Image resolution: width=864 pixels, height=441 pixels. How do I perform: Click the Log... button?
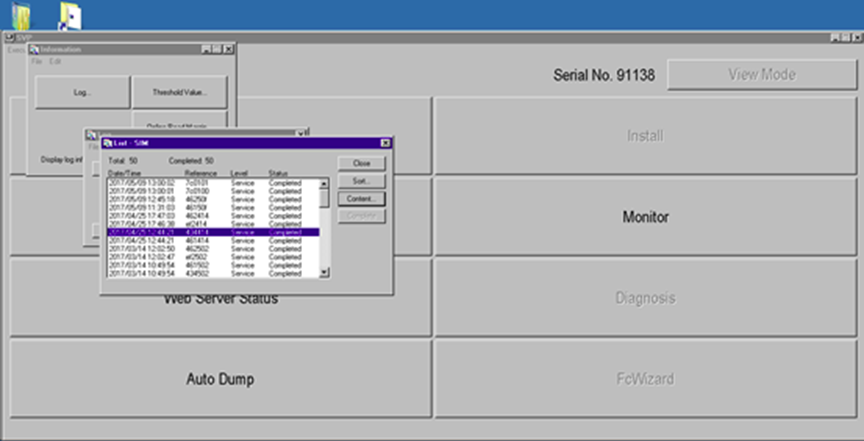point(83,91)
